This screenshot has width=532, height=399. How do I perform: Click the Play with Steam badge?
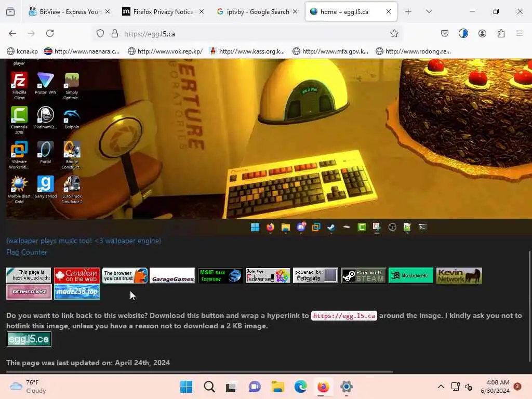[363, 275]
